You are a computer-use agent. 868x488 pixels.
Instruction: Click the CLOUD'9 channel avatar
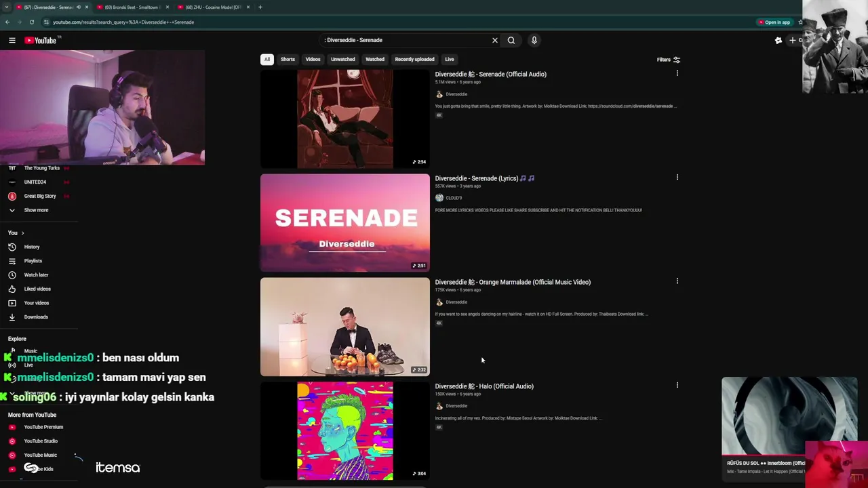tap(439, 198)
